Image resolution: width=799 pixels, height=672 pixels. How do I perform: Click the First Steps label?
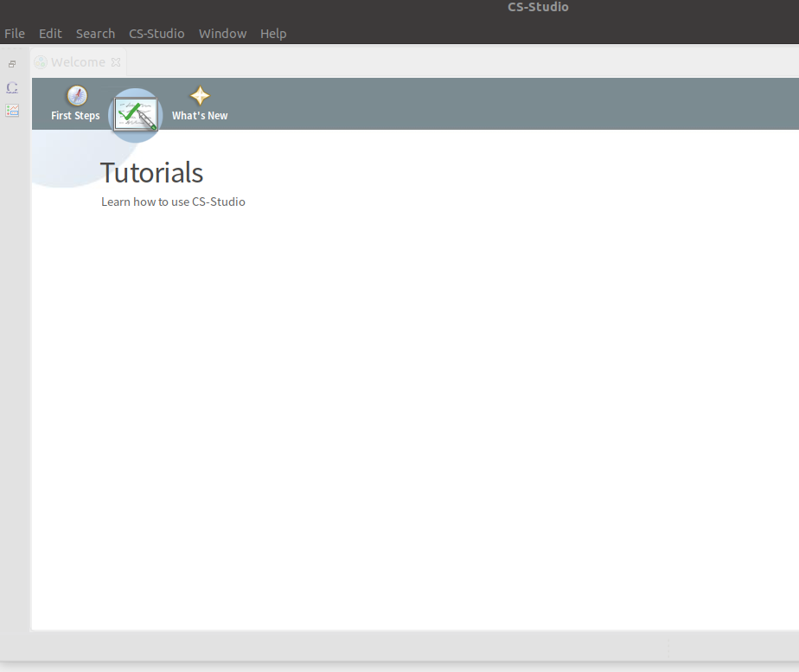[x=75, y=116]
